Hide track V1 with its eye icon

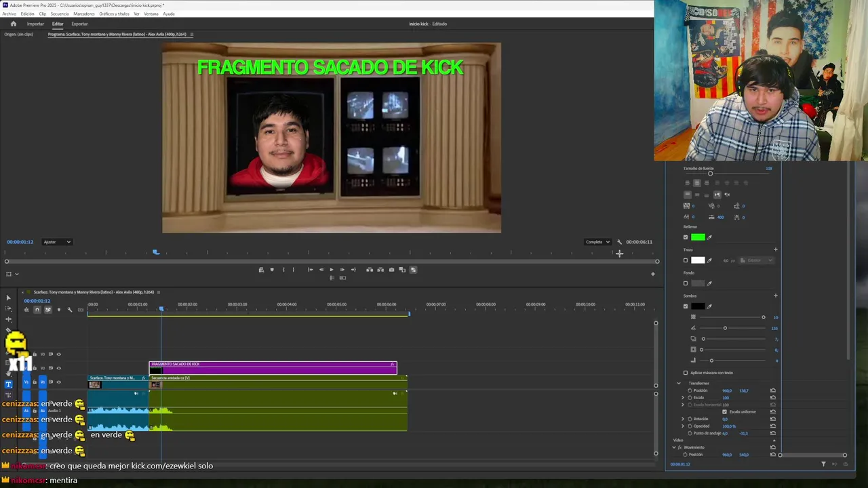(x=59, y=382)
